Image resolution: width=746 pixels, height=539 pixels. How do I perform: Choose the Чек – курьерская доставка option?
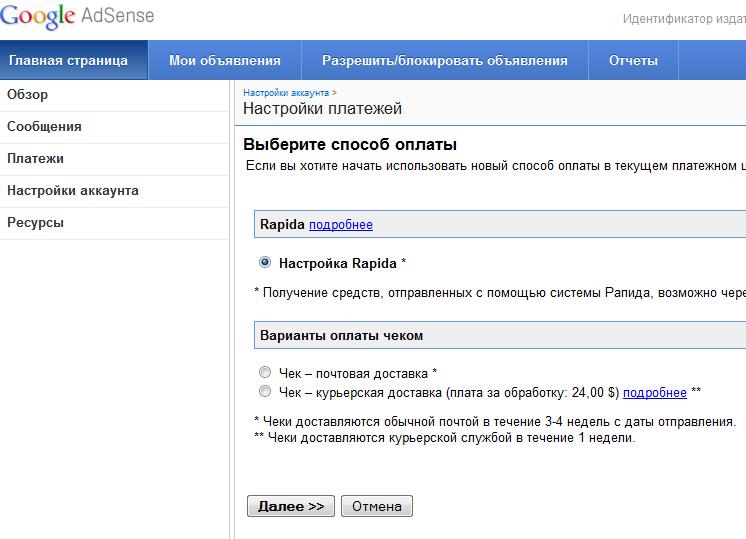(265, 392)
